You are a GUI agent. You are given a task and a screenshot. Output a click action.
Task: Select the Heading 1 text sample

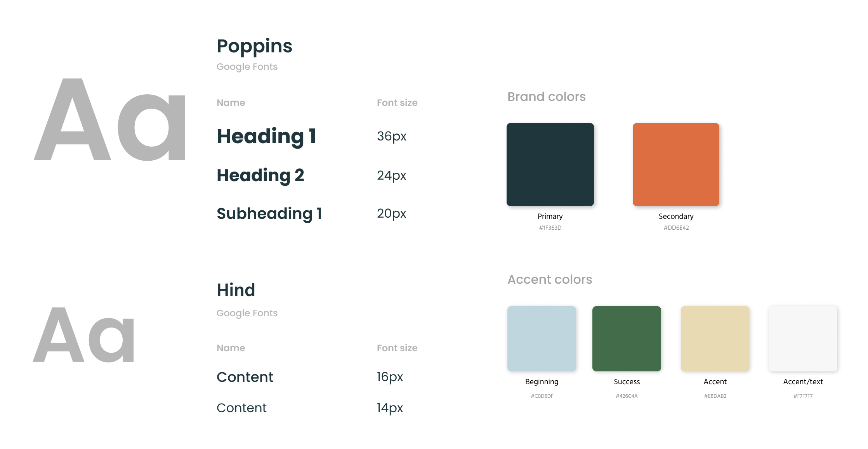[266, 136]
